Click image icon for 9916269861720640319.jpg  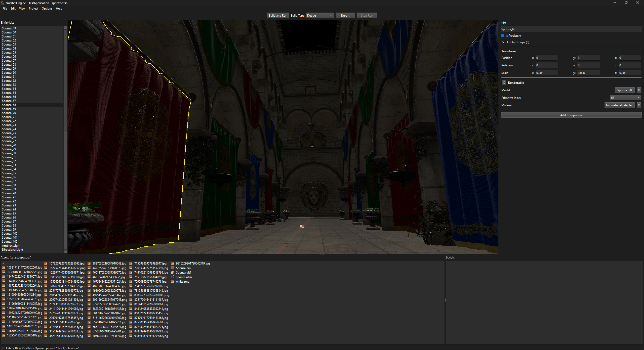coord(173,263)
